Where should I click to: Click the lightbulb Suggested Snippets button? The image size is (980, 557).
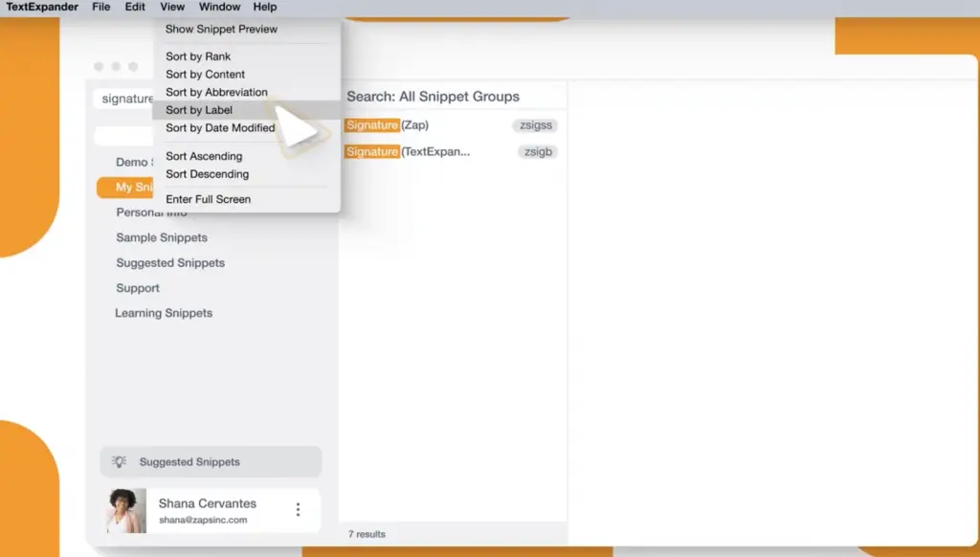point(211,462)
